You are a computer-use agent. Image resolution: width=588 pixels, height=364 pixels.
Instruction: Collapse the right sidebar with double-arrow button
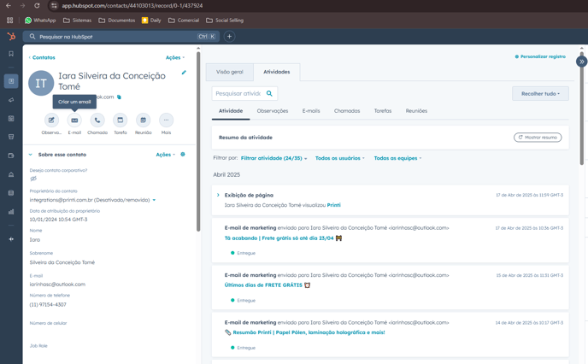pos(581,62)
